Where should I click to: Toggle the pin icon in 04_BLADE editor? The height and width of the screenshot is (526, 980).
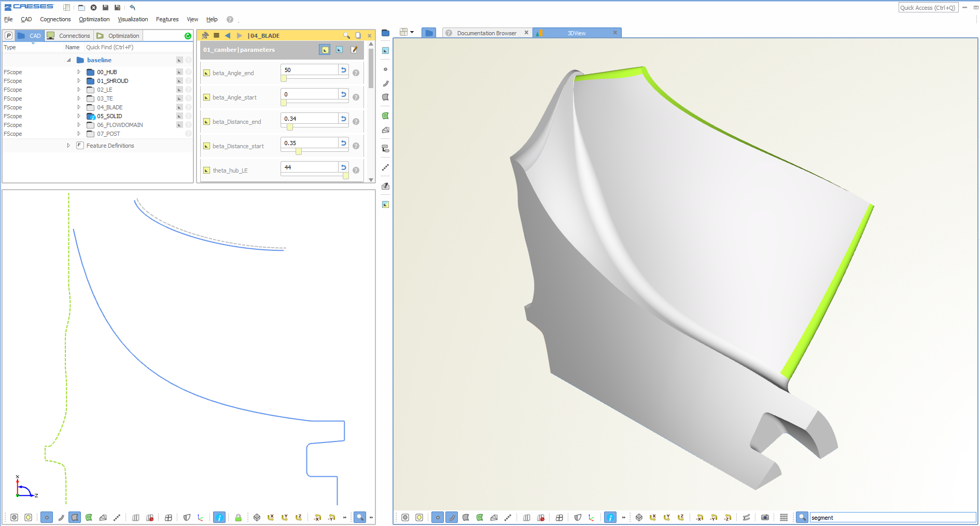pos(205,35)
